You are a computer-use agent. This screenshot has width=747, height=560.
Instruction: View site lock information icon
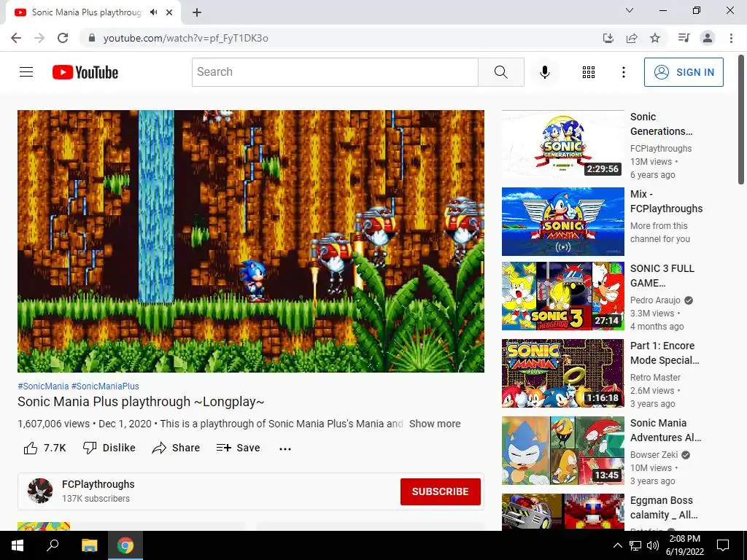pyautogui.click(x=92, y=38)
